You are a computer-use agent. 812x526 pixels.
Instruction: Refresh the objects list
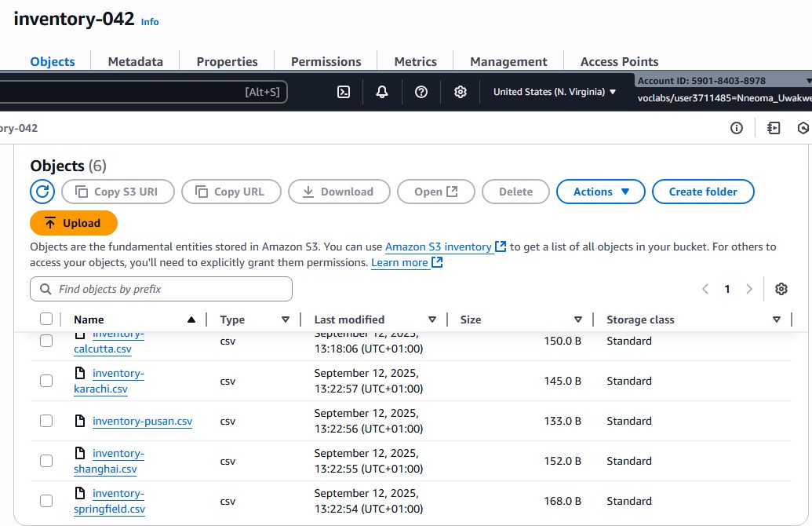(x=42, y=192)
